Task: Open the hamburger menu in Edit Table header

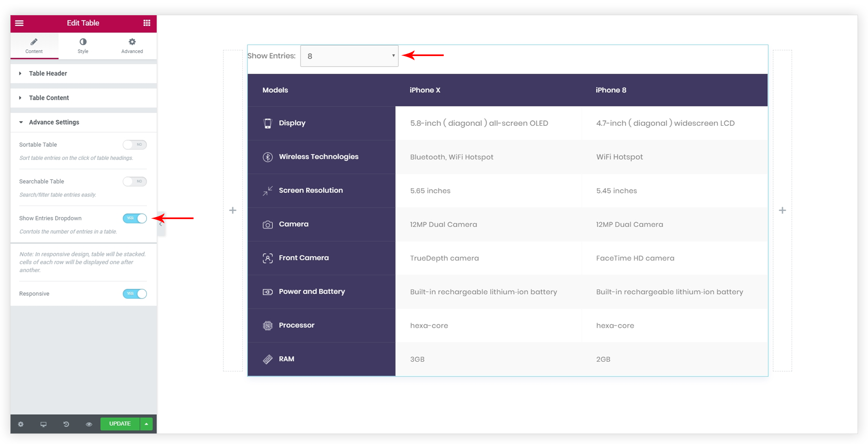Action: pos(19,23)
